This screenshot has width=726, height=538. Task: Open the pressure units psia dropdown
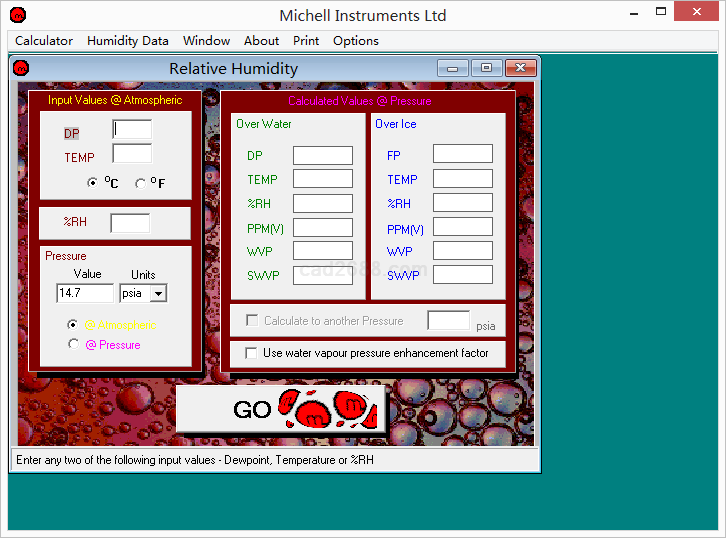(158, 293)
